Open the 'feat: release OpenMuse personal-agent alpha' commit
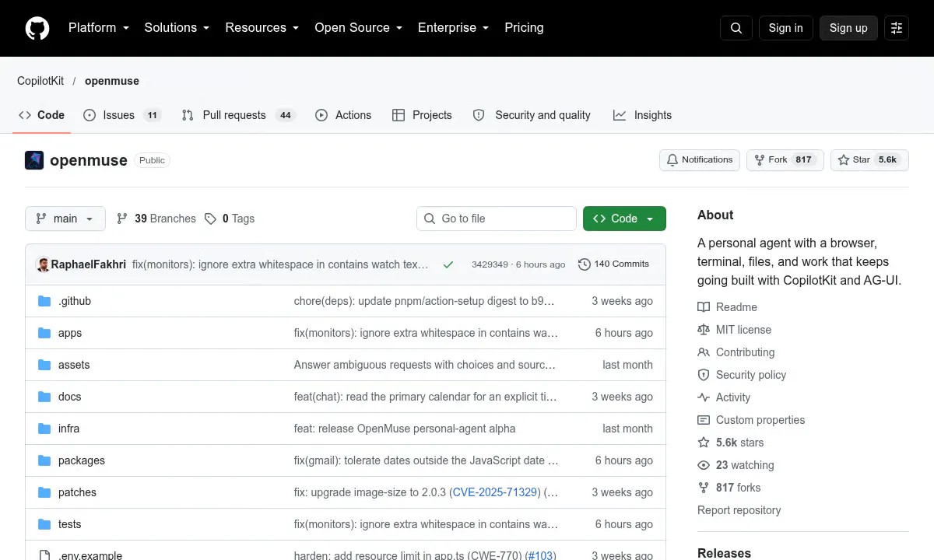The width and height of the screenshot is (934, 560). [x=405, y=429]
